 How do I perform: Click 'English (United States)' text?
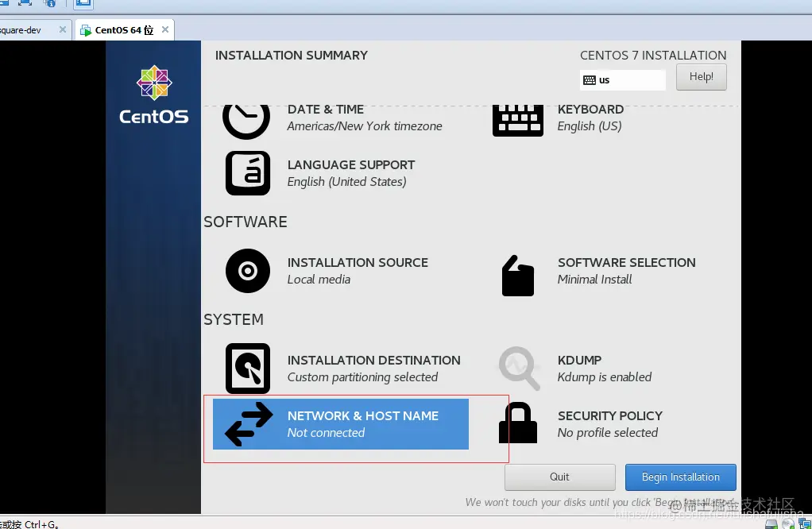347,182
